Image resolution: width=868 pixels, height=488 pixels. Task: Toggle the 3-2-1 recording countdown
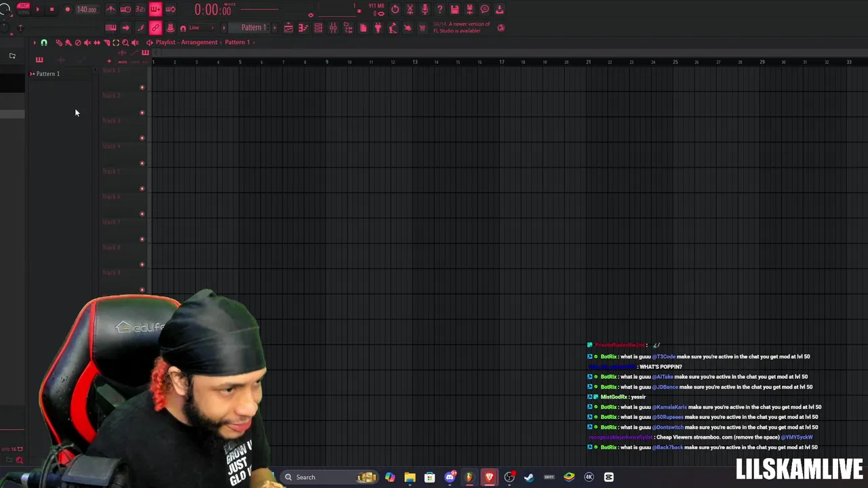click(x=140, y=9)
